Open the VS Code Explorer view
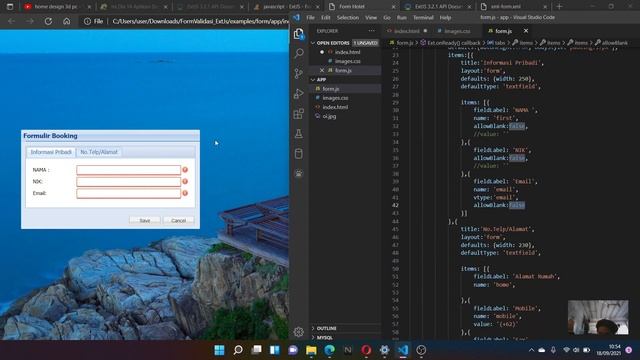The height and width of the screenshot is (360, 640). [x=299, y=34]
